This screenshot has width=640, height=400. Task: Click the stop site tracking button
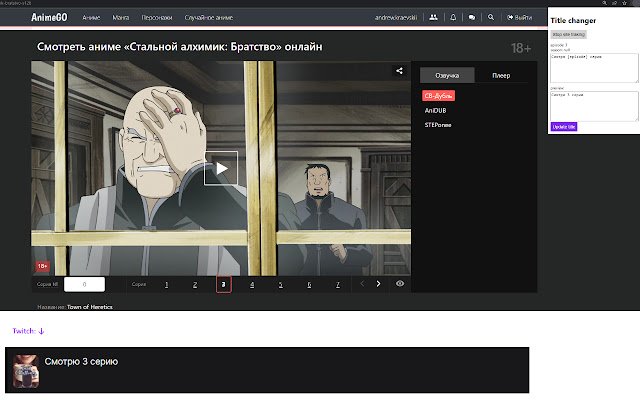569,34
